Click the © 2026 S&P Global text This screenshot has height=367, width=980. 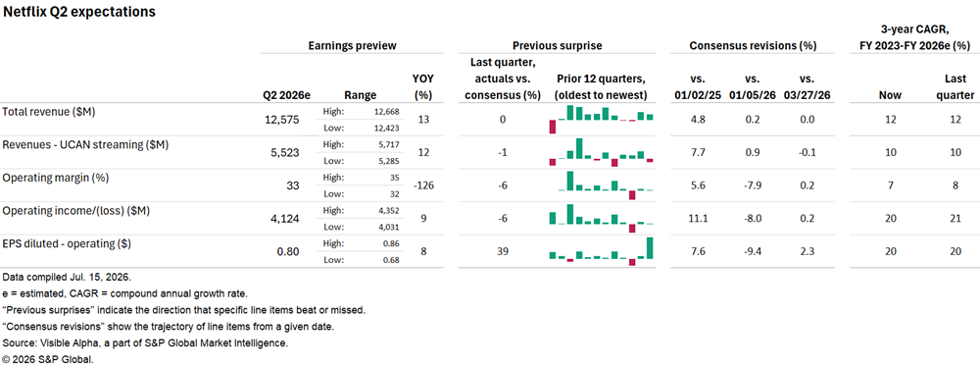tap(47, 359)
